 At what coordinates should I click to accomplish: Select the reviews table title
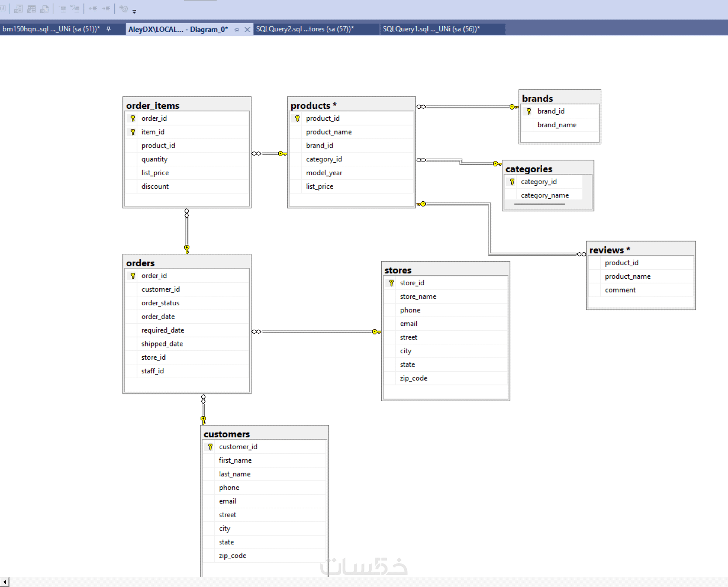(610, 250)
